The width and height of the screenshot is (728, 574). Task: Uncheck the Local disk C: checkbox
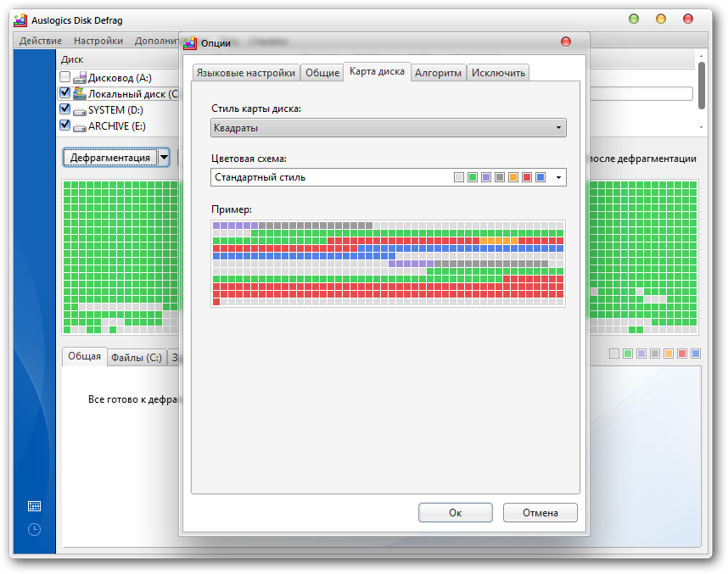(65, 92)
